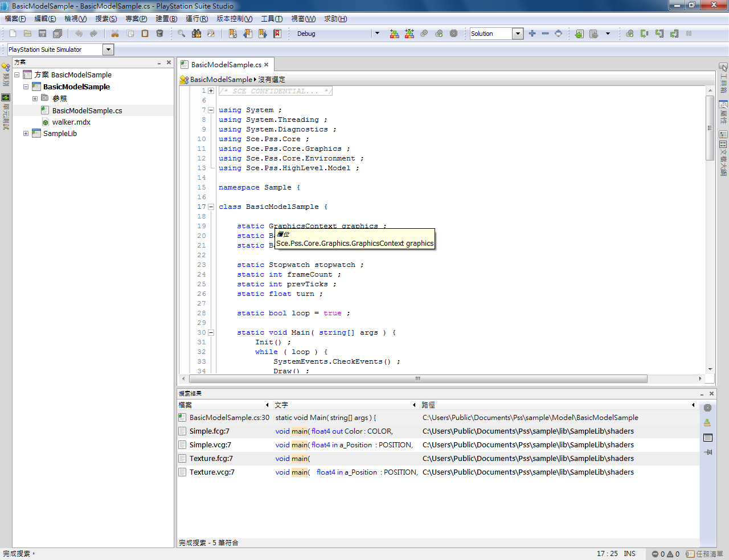This screenshot has height=560, width=729.
Task: Click the blue minus toolbar icon
Action: point(545,34)
